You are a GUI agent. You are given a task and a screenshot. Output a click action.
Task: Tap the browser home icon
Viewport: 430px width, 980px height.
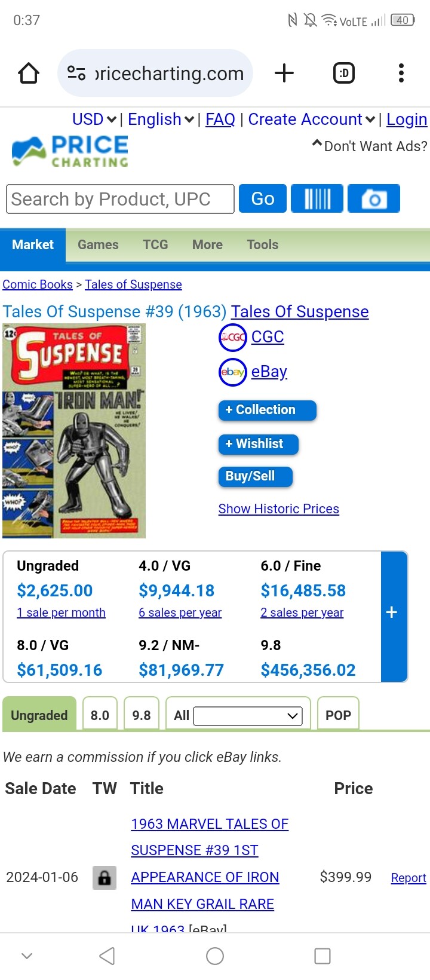(x=29, y=73)
